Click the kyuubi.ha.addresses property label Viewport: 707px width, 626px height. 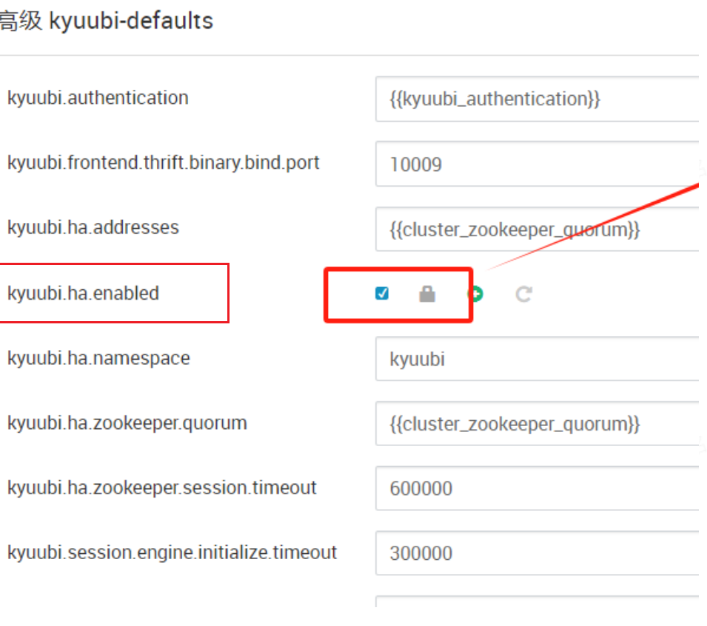pos(93,227)
